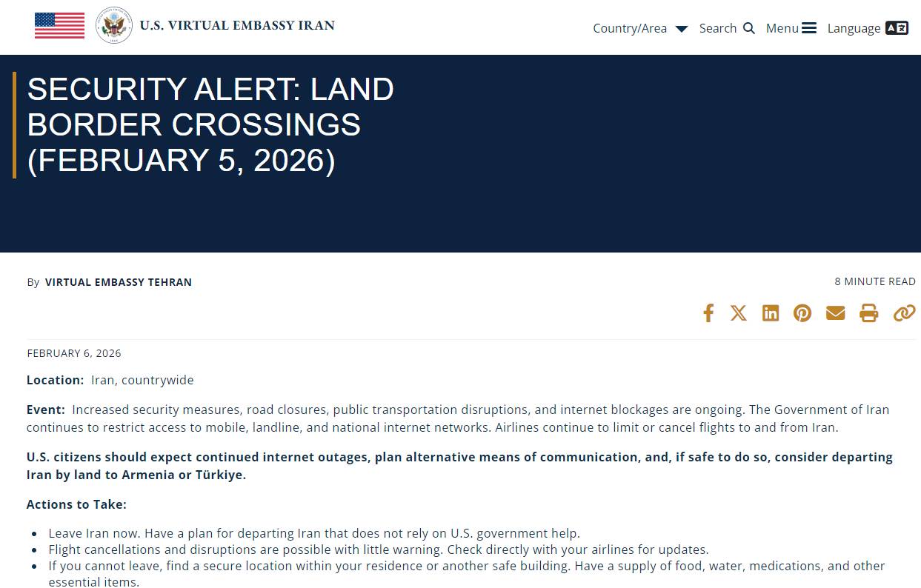The image size is (921, 588).
Task: Click the Country/Area dropdown arrow
Action: click(x=682, y=29)
